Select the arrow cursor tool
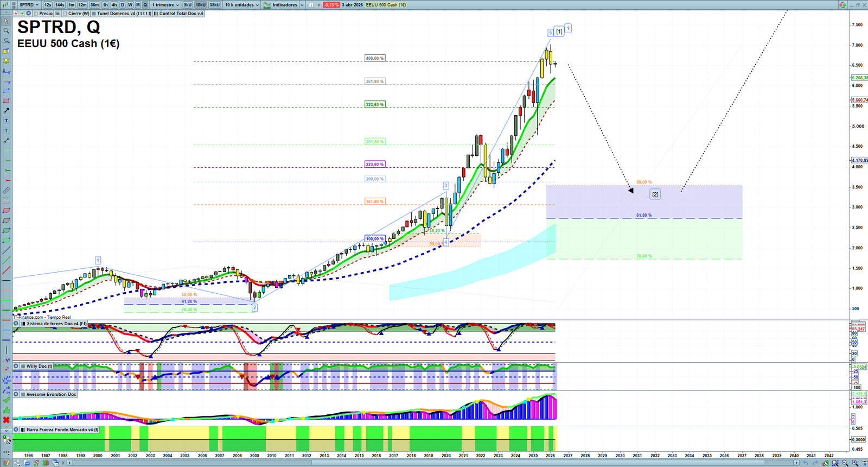Screen dimensions: 868x467 click(6, 21)
